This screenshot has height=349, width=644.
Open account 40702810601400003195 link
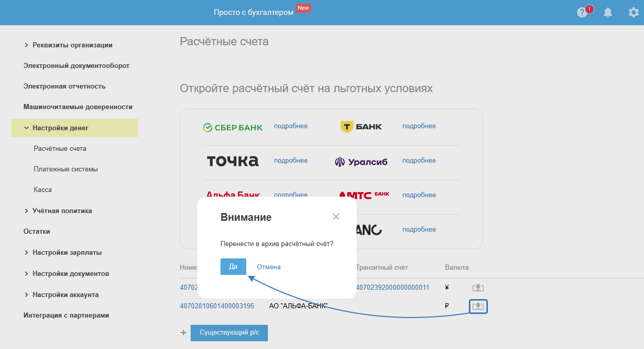(x=217, y=306)
